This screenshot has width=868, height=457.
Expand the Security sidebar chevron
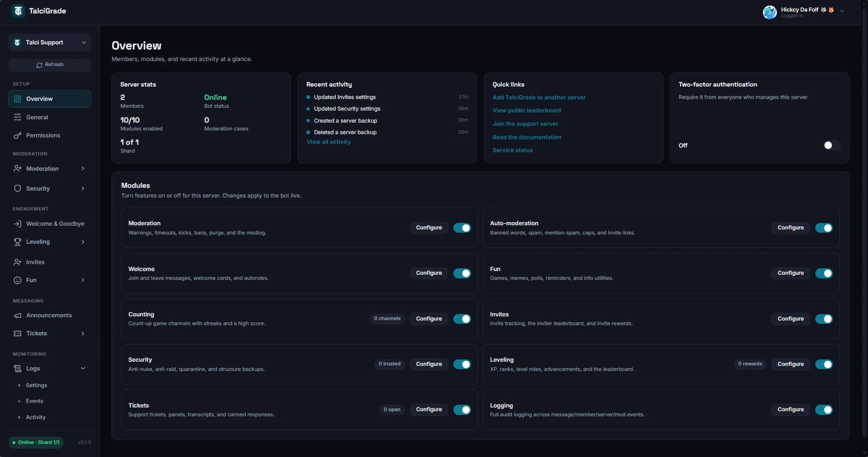(x=83, y=189)
